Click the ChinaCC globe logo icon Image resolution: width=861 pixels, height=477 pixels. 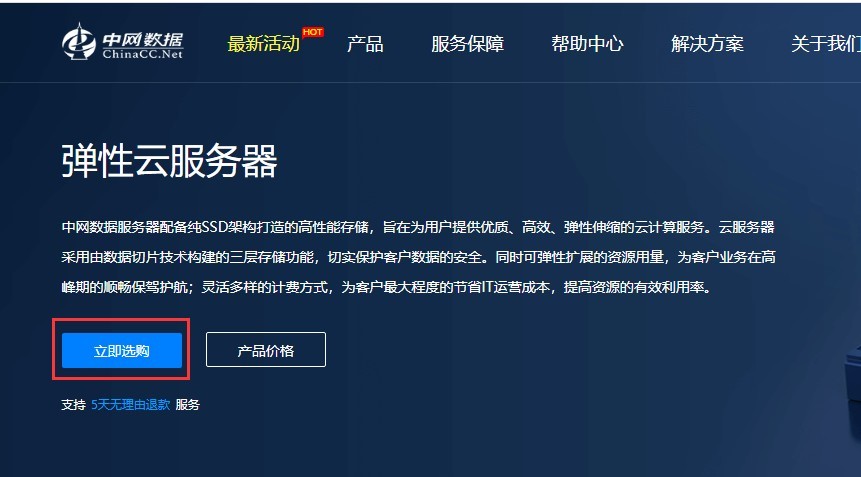tap(78, 43)
